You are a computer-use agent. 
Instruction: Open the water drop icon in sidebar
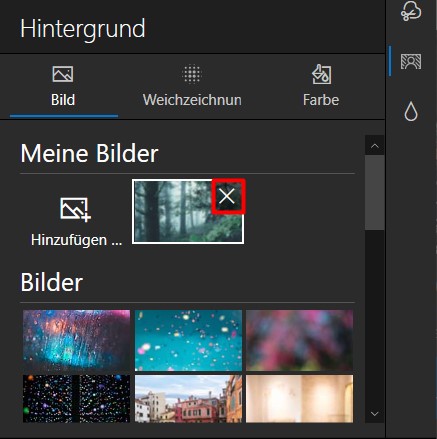click(411, 111)
